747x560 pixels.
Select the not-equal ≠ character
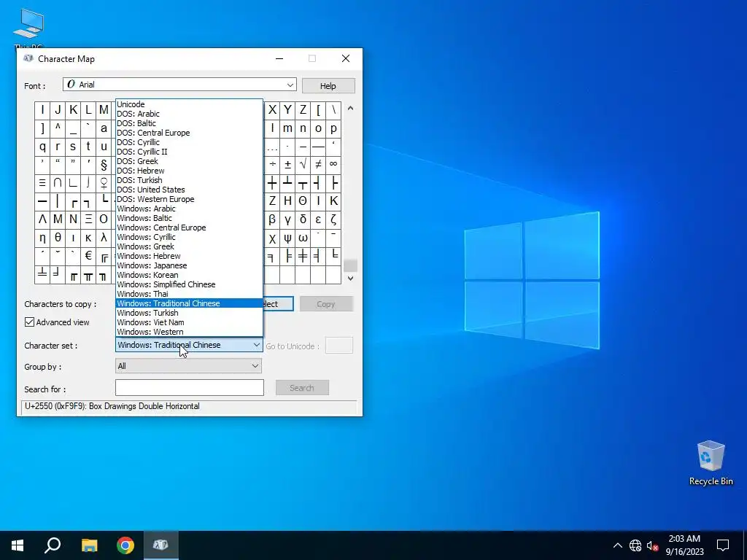[318, 165]
